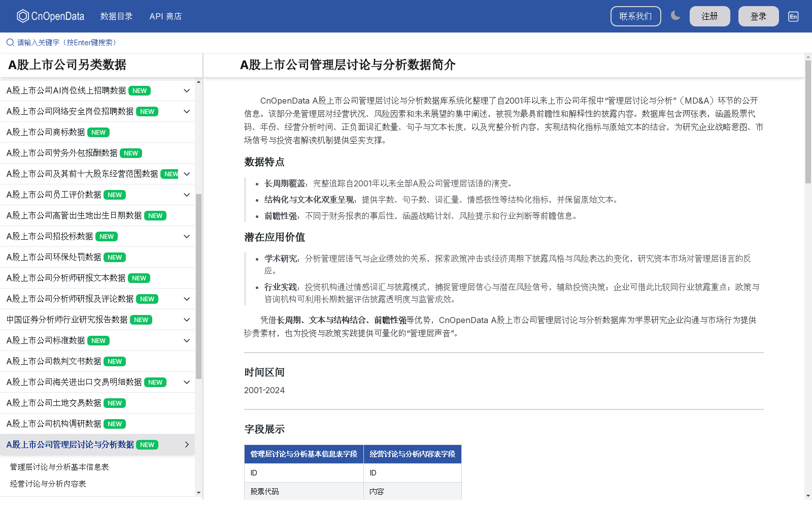This screenshot has height=508, width=812.
Task: Click 注册 button
Action: 709,16
